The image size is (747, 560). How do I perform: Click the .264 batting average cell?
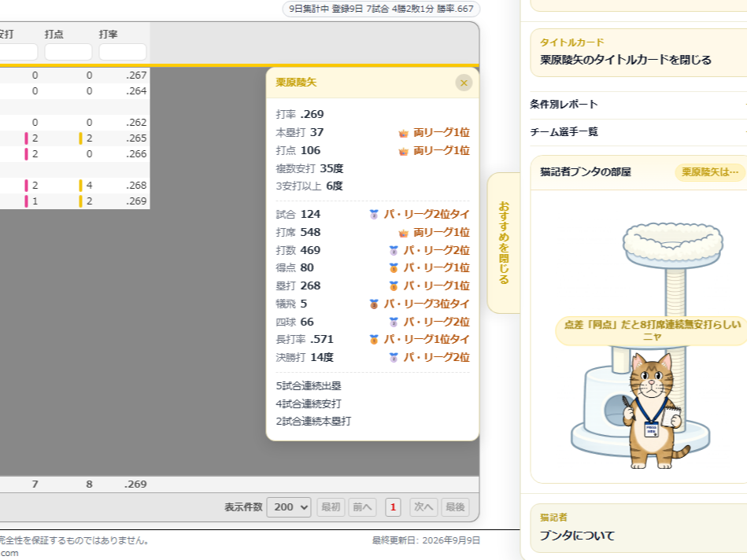pyautogui.click(x=136, y=91)
